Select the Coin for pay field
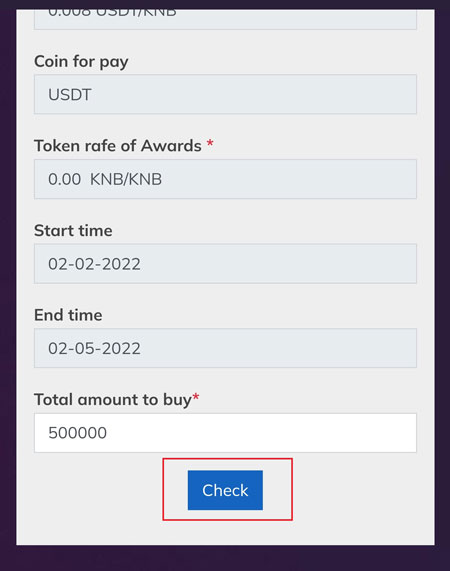Screen dimensions: 450x571 point(225,94)
